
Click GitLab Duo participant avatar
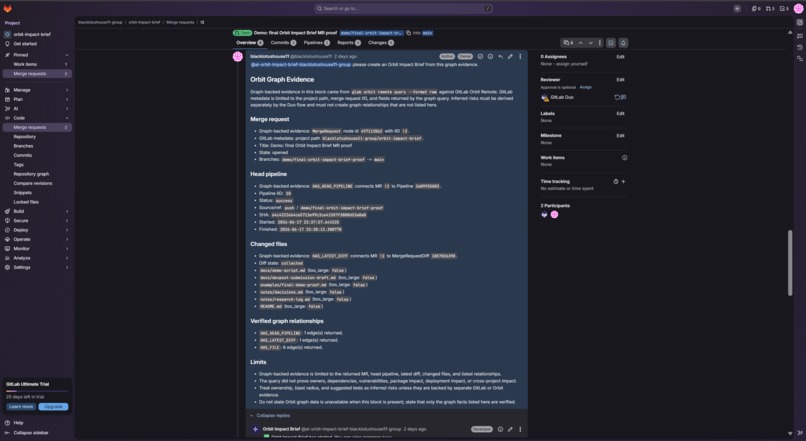(x=544, y=214)
